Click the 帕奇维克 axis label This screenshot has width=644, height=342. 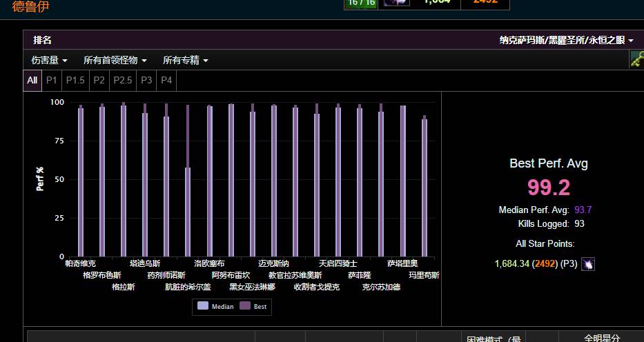pyautogui.click(x=81, y=263)
